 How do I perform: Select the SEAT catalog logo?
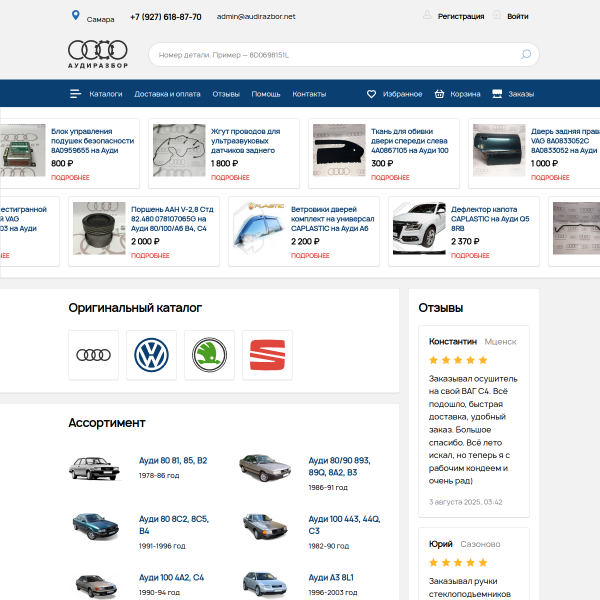tap(267, 355)
